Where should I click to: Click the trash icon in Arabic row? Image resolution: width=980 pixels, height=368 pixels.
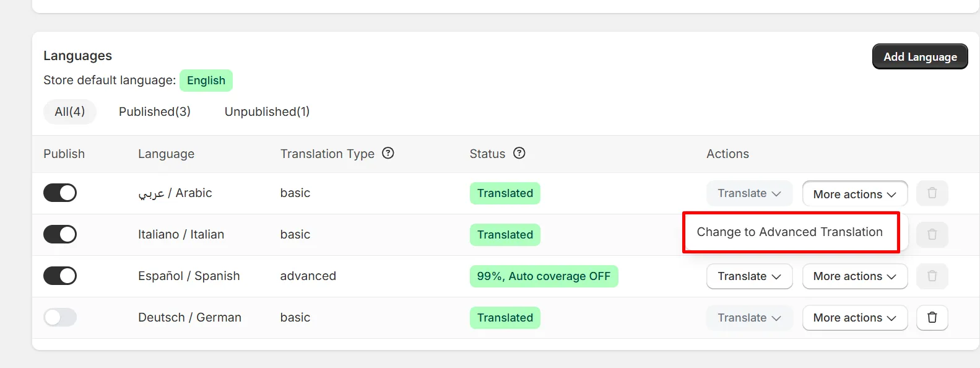click(932, 193)
